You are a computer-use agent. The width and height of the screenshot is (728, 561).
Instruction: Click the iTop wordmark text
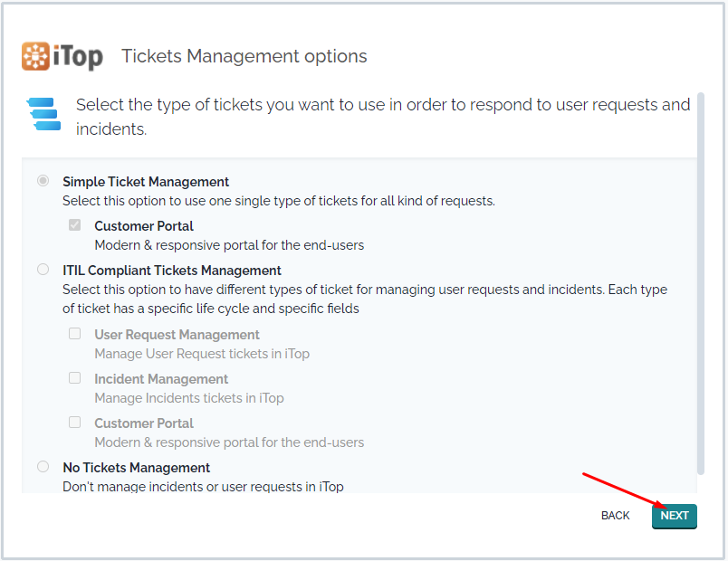pos(78,57)
